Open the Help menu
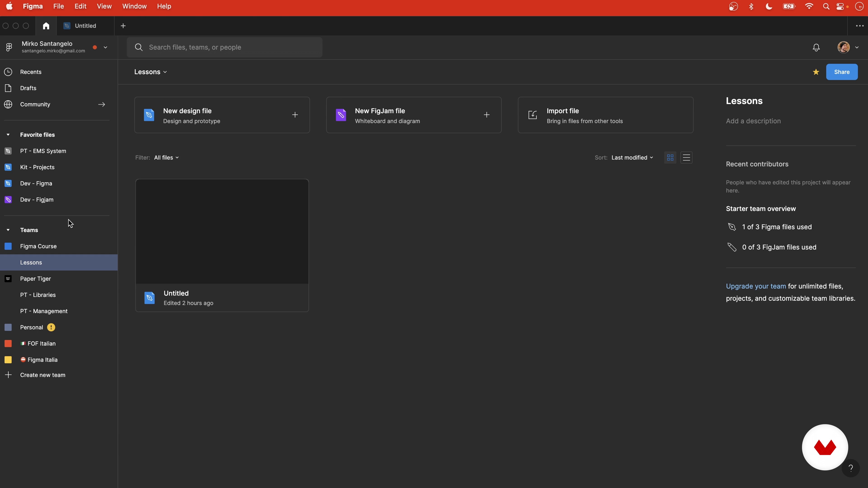 pyautogui.click(x=164, y=6)
